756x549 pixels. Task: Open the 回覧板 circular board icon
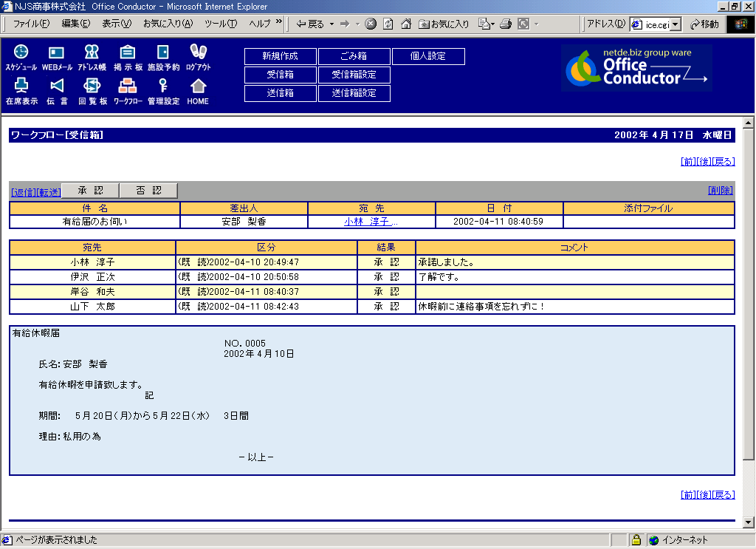(x=92, y=92)
